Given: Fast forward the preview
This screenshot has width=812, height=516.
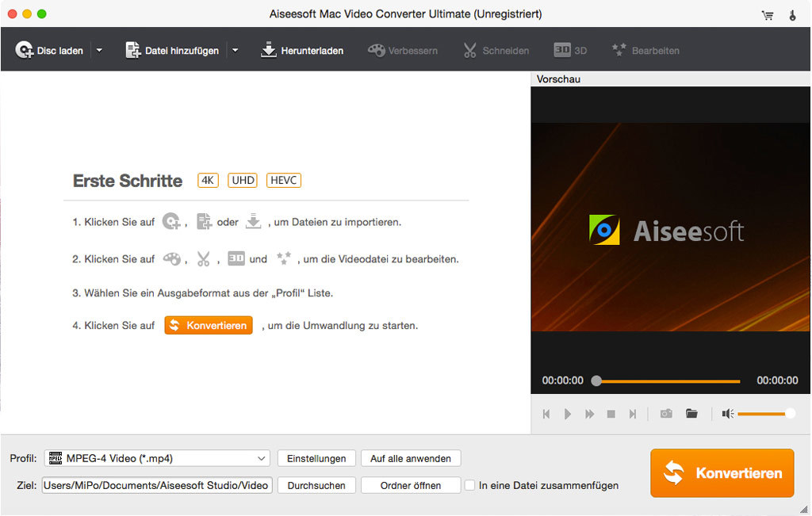Looking at the screenshot, I should point(589,414).
